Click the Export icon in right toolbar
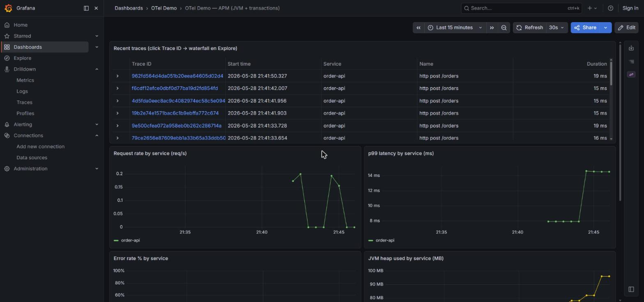This screenshot has height=302, width=644. [631, 48]
